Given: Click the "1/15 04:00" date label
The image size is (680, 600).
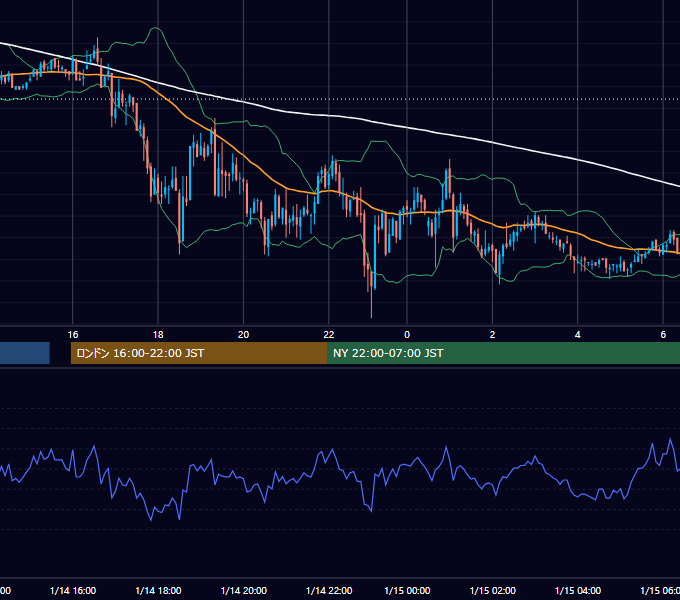Looking at the screenshot, I should [578, 590].
